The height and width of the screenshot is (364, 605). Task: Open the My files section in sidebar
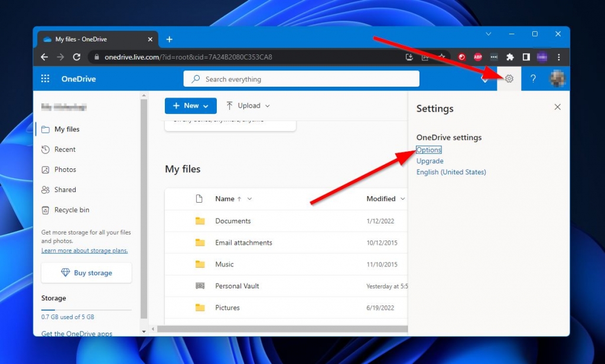pyautogui.click(x=67, y=129)
